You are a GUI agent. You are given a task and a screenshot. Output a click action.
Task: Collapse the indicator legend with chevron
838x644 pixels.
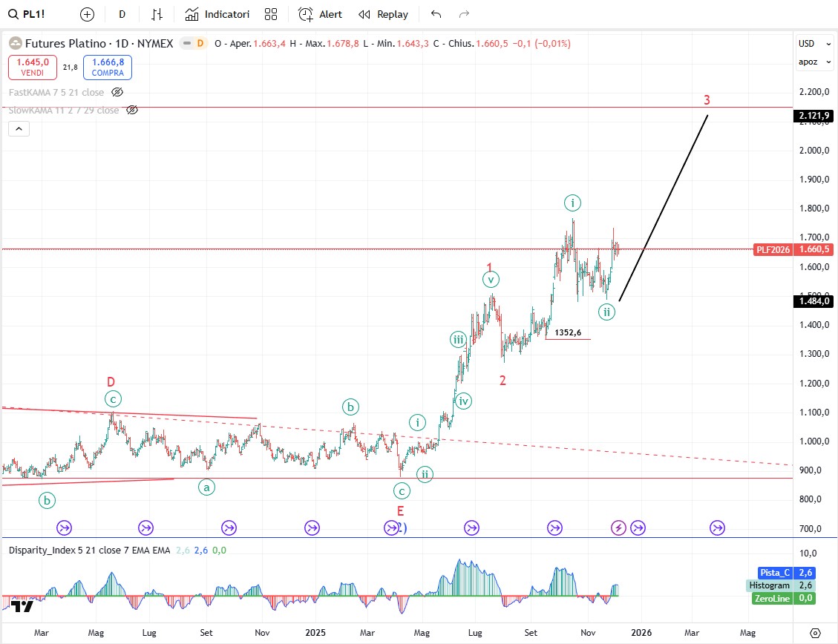[x=19, y=129]
